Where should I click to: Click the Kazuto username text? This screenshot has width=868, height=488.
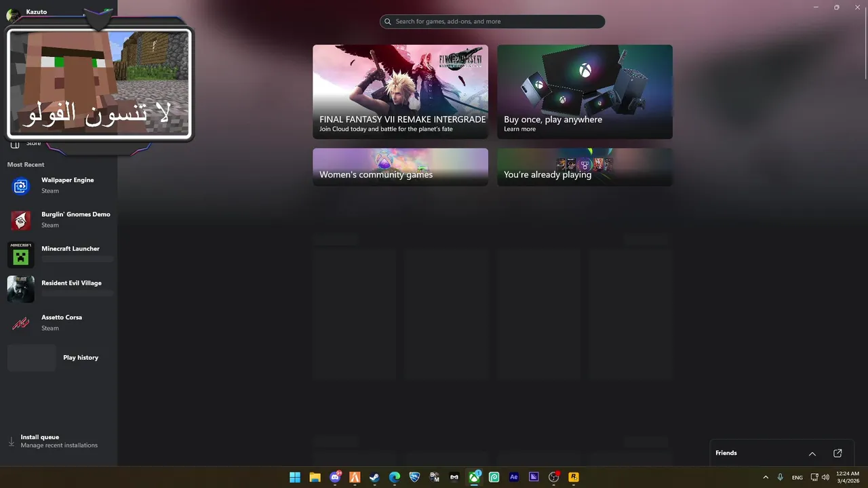(37, 12)
